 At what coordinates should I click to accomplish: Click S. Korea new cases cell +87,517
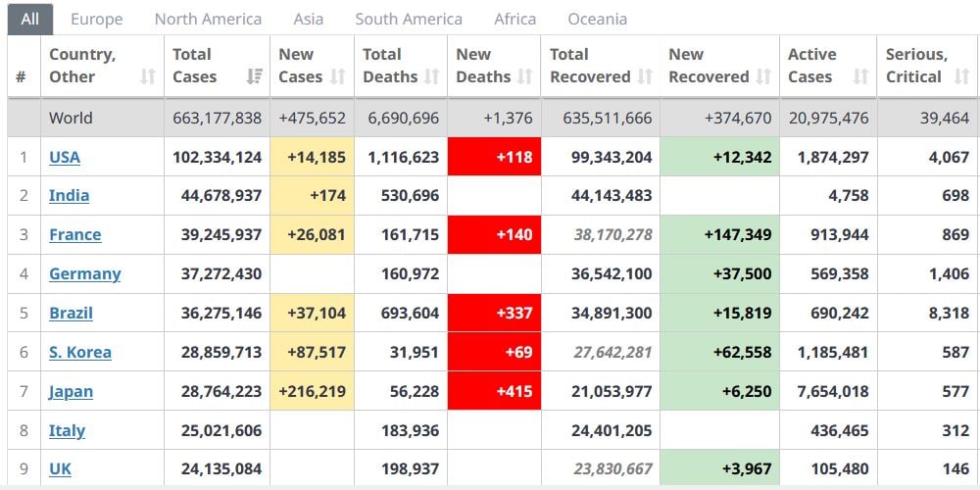point(312,353)
